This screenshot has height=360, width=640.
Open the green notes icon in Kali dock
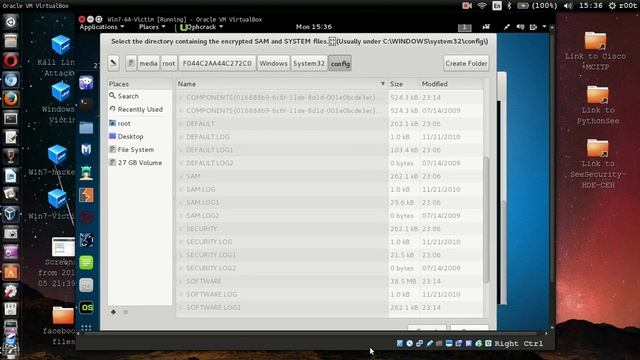[86, 262]
